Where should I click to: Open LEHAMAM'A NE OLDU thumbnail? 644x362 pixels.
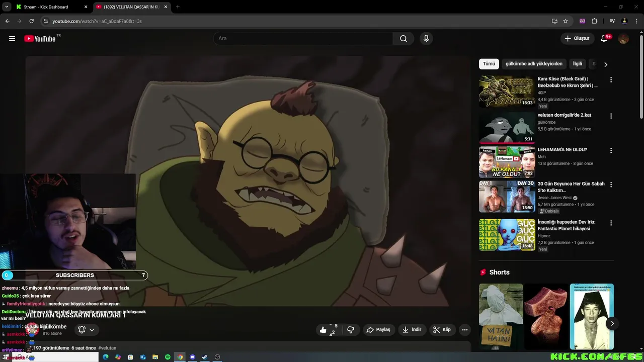point(507,162)
